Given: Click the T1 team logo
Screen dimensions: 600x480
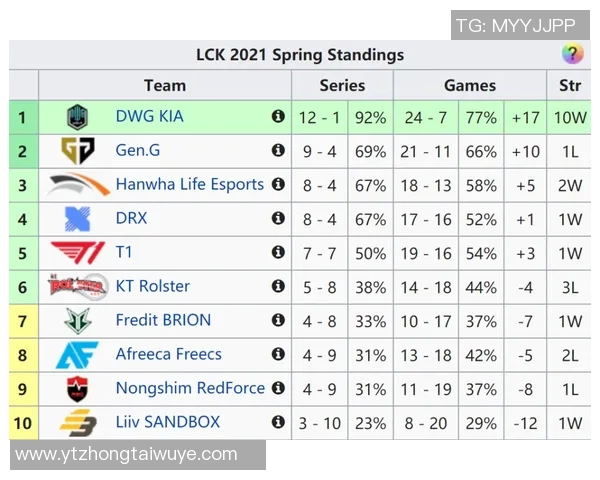Looking at the screenshot, I should tap(77, 253).
